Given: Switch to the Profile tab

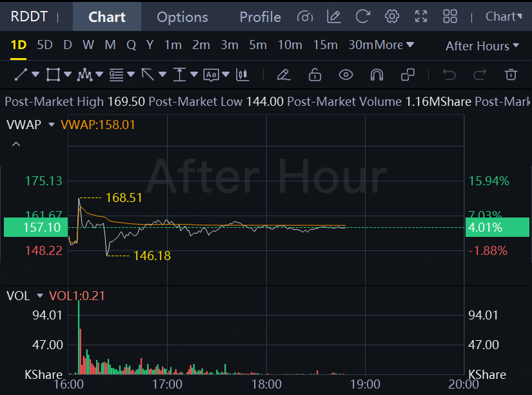Looking at the screenshot, I should 260,17.
